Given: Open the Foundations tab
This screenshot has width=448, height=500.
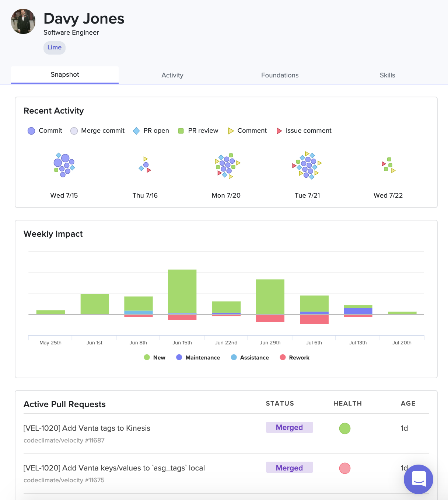Looking at the screenshot, I should (x=280, y=75).
